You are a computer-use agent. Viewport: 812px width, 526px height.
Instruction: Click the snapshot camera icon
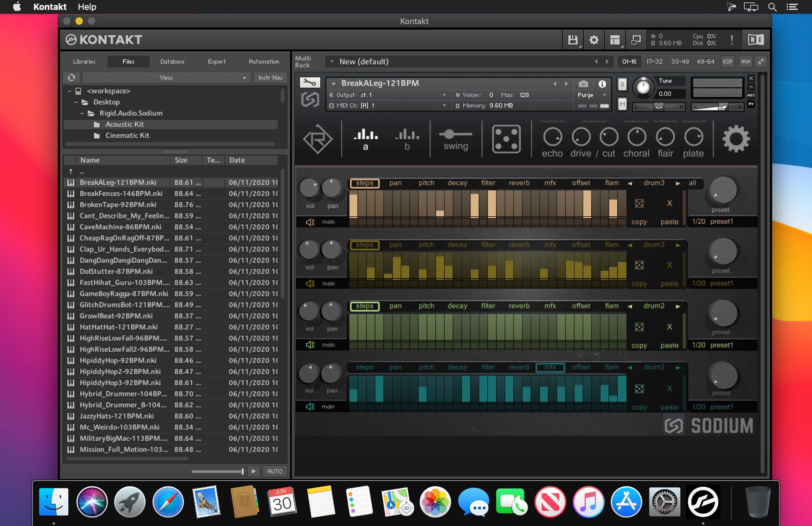click(583, 83)
